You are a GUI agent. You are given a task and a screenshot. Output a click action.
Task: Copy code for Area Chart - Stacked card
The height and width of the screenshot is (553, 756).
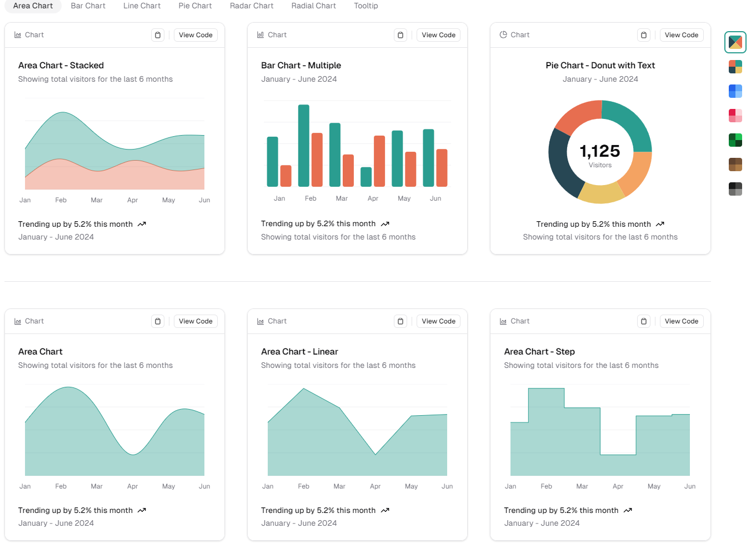tap(158, 35)
